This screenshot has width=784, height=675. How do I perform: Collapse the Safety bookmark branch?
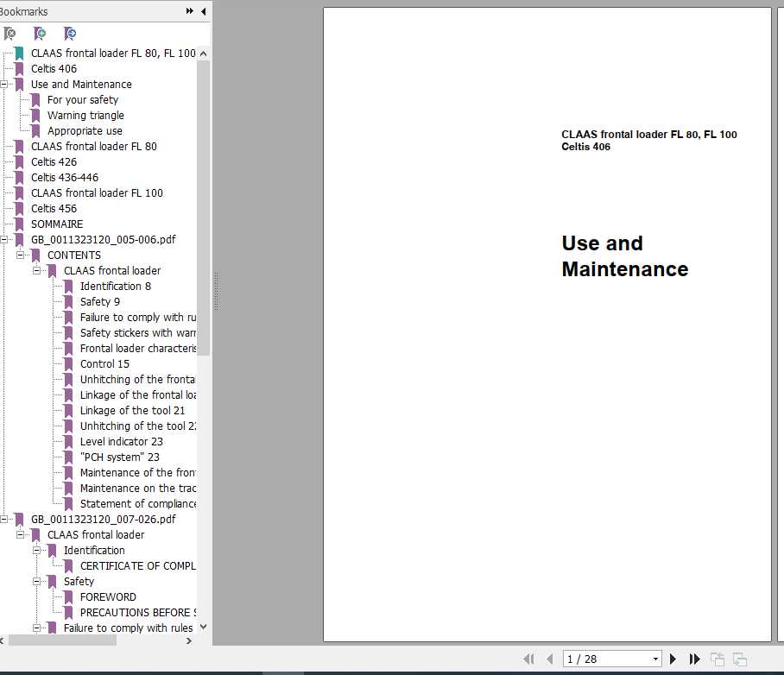coord(37,582)
